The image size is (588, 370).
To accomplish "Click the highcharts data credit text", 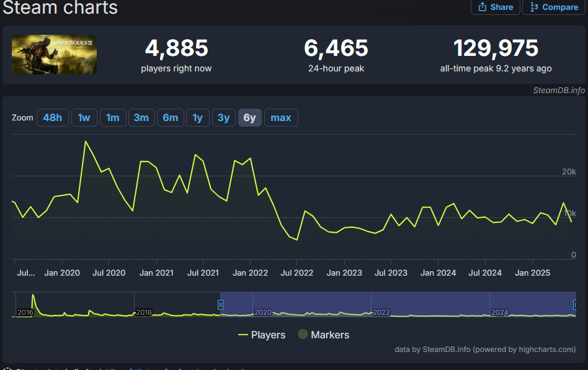I will [x=485, y=350].
